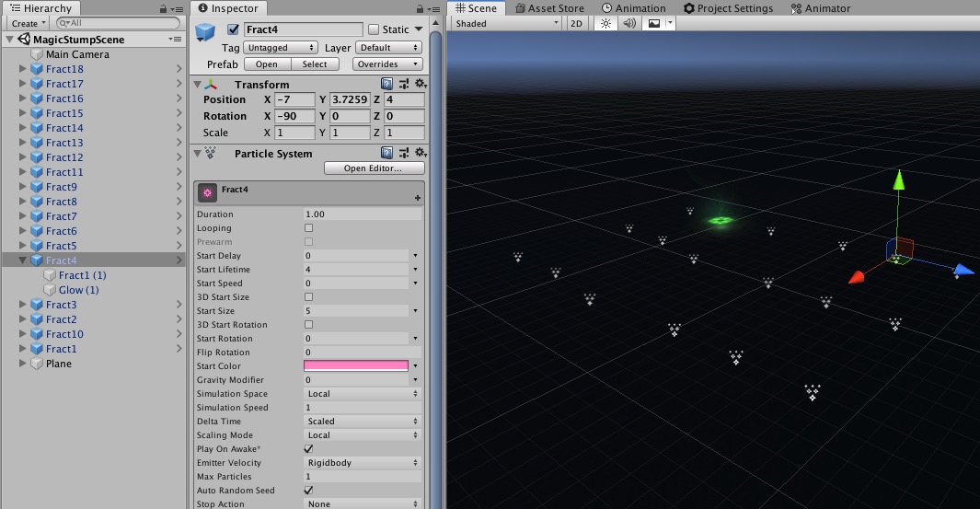Collapse the Transform component foldout
This screenshot has width=980, height=509.
pyautogui.click(x=198, y=85)
